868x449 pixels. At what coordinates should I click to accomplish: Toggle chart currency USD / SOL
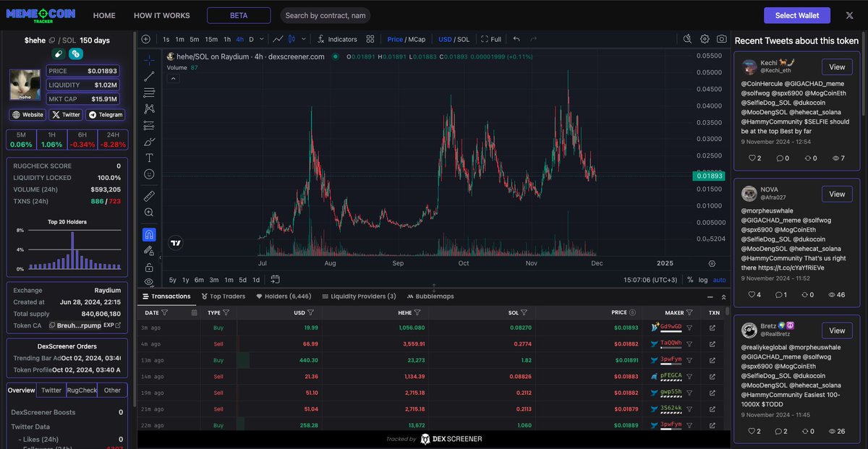454,39
